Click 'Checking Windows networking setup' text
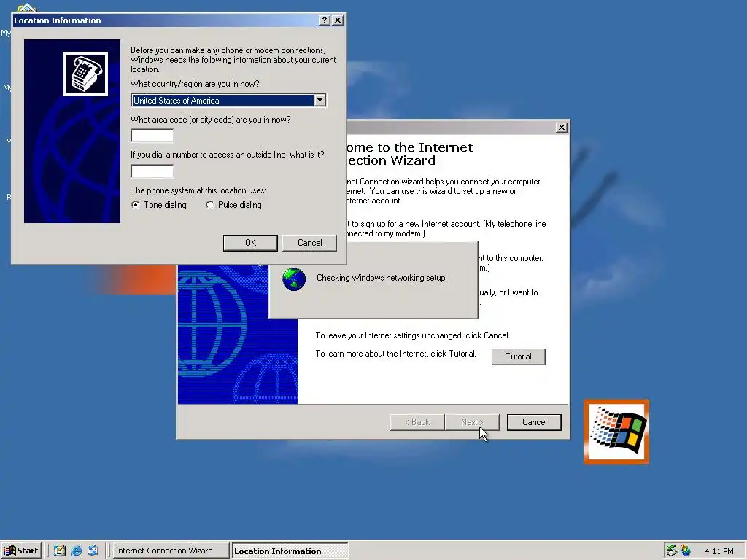This screenshot has height=560, width=747. [x=381, y=278]
